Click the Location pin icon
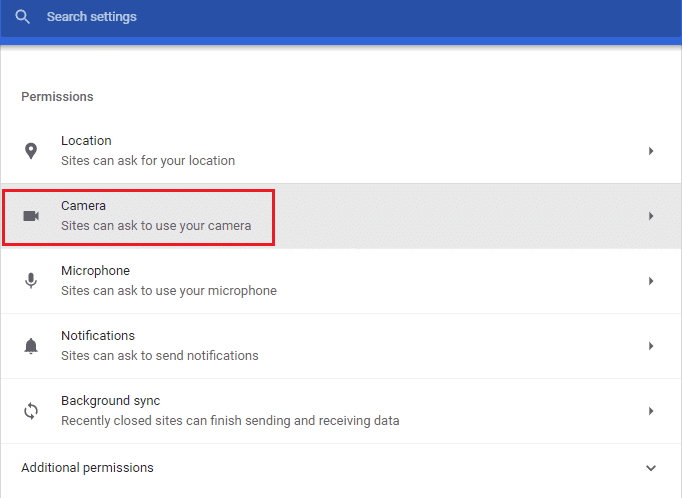 (31, 151)
